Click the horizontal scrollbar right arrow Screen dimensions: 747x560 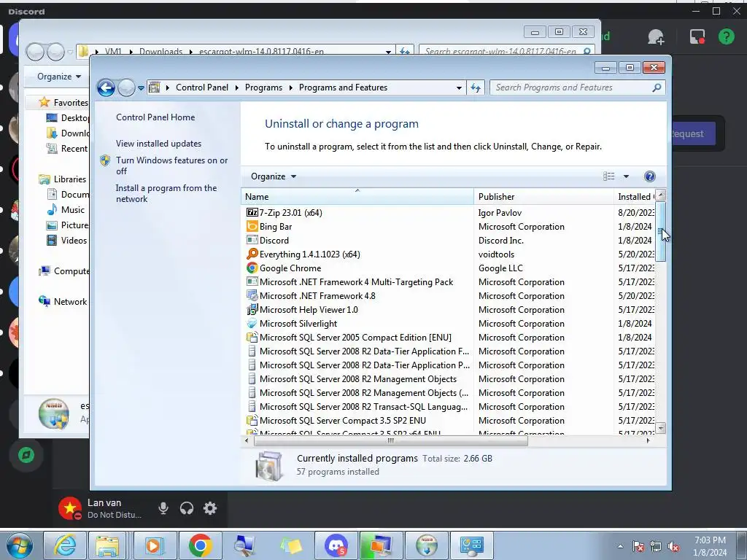(x=648, y=440)
